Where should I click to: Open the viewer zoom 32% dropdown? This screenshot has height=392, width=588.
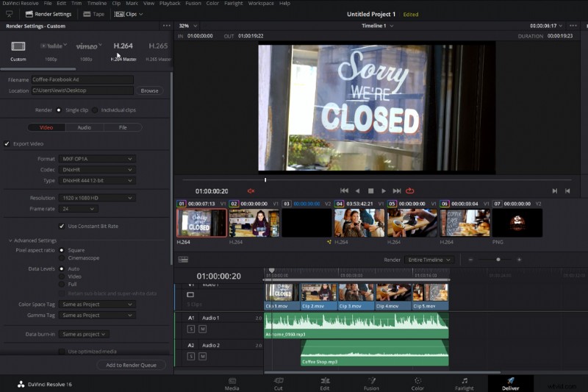[188, 26]
